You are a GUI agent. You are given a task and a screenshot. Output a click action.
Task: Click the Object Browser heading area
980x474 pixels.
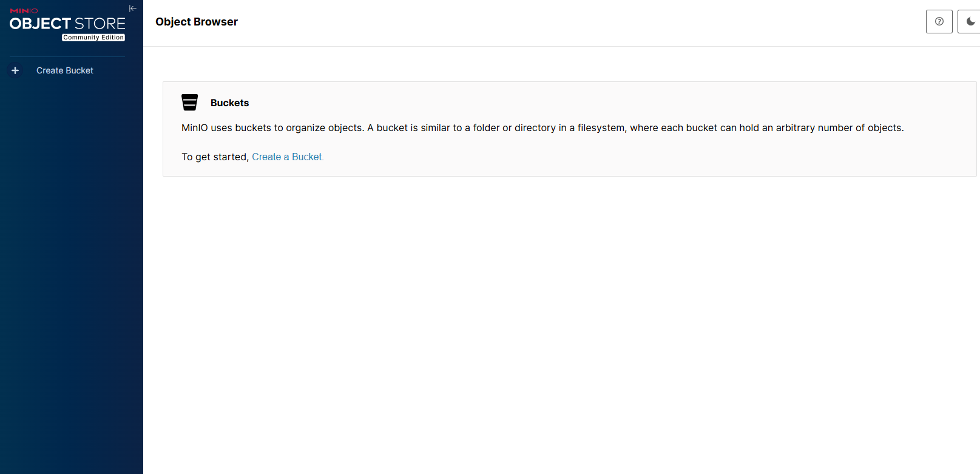click(196, 21)
